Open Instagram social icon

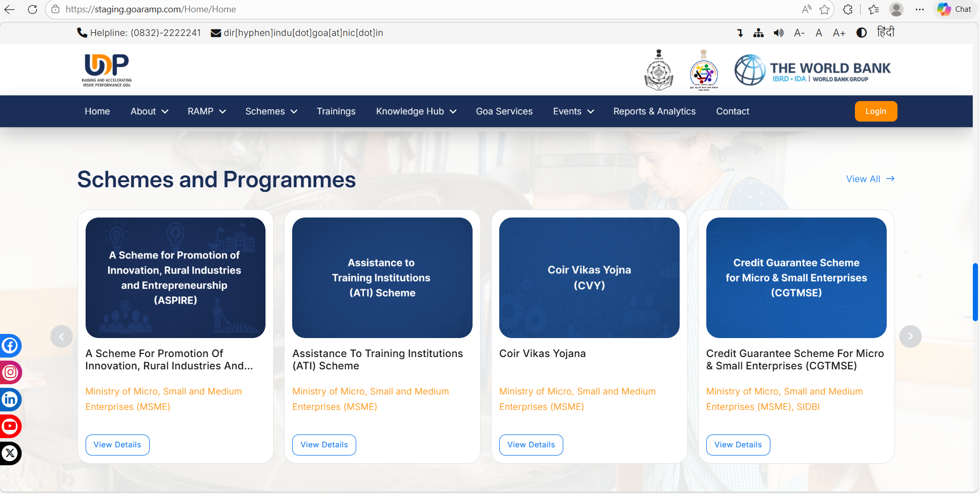click(10, 372)
